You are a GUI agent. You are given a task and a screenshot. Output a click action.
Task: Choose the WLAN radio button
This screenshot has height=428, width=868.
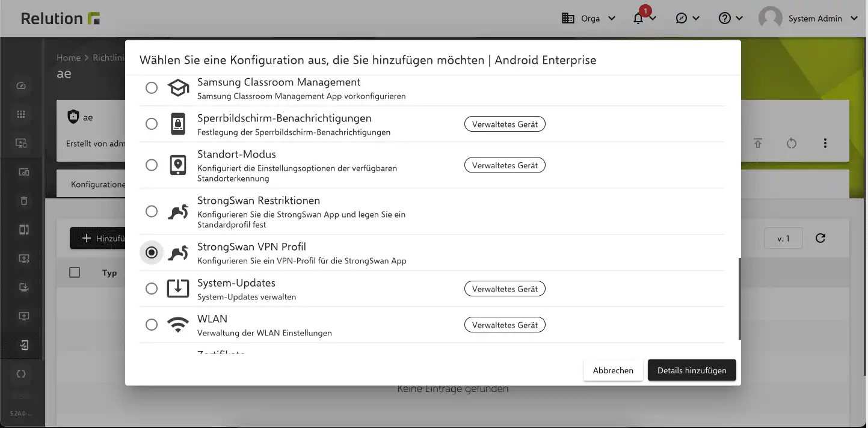[x=152, y=325]
